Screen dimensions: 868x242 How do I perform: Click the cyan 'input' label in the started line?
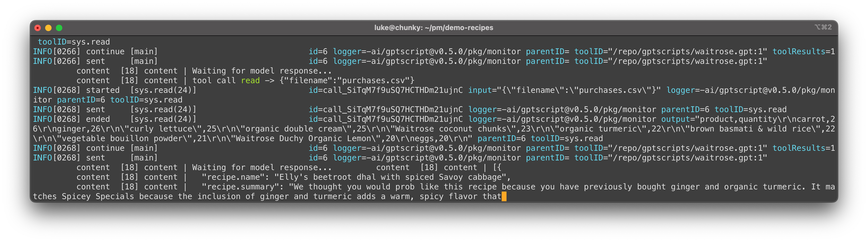(480, 90)
